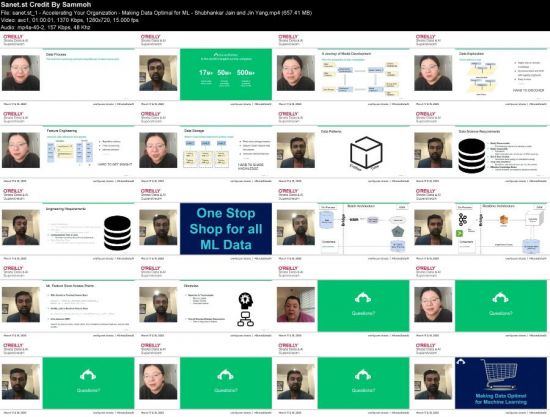The height and width of the screenshot is (417, 550).
Task: Open the Feature Engineering slide thumbnail
Action: 88,152
